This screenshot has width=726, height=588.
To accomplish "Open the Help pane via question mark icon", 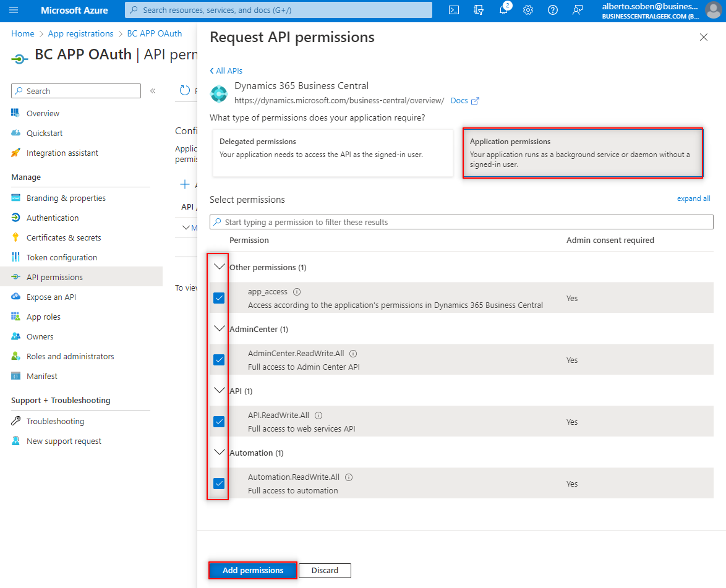I will pyautogui.click(x=552, y=10).
